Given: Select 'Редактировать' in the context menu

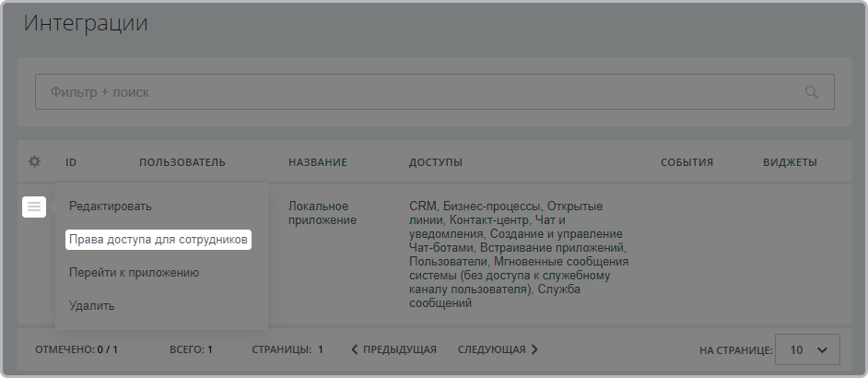Looking at the screenshot, I should (110, 207).
